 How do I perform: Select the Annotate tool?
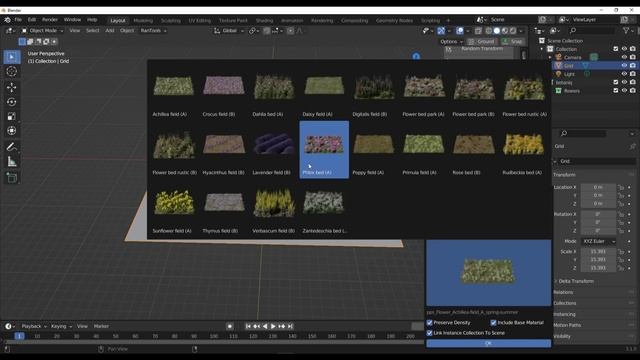12,147
